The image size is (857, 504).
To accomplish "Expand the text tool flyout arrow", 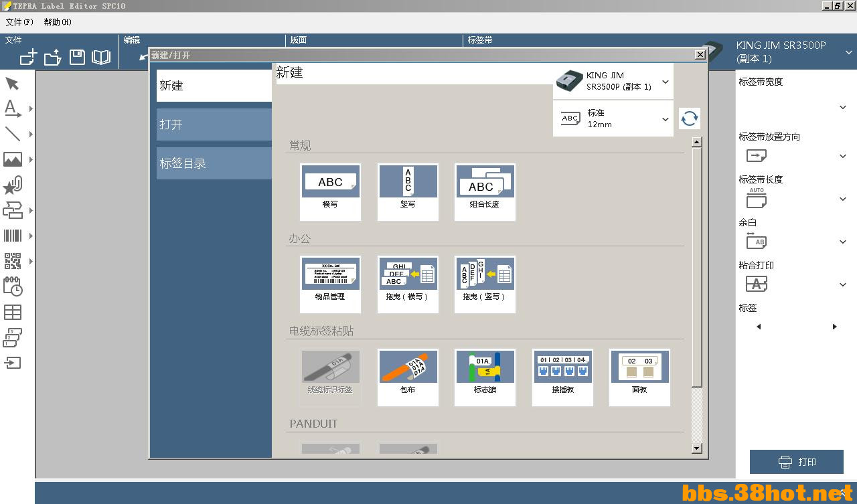I will pyautogui.click(x=31, y=108).
